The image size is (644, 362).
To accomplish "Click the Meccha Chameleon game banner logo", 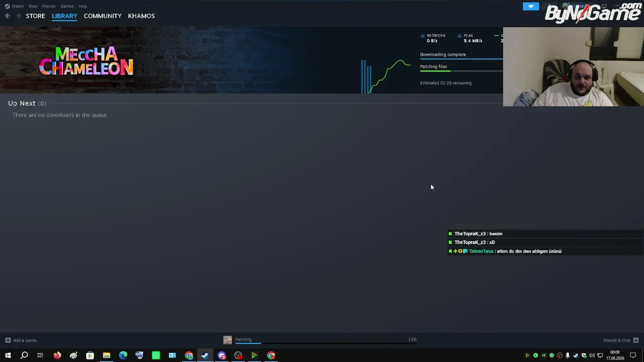I will [x=86, y=61].
